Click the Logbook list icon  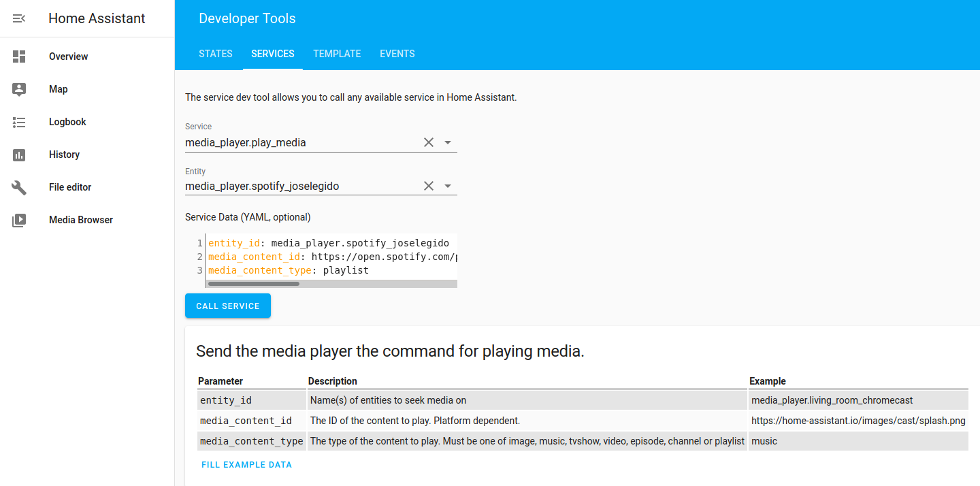[x=19, y=122]
